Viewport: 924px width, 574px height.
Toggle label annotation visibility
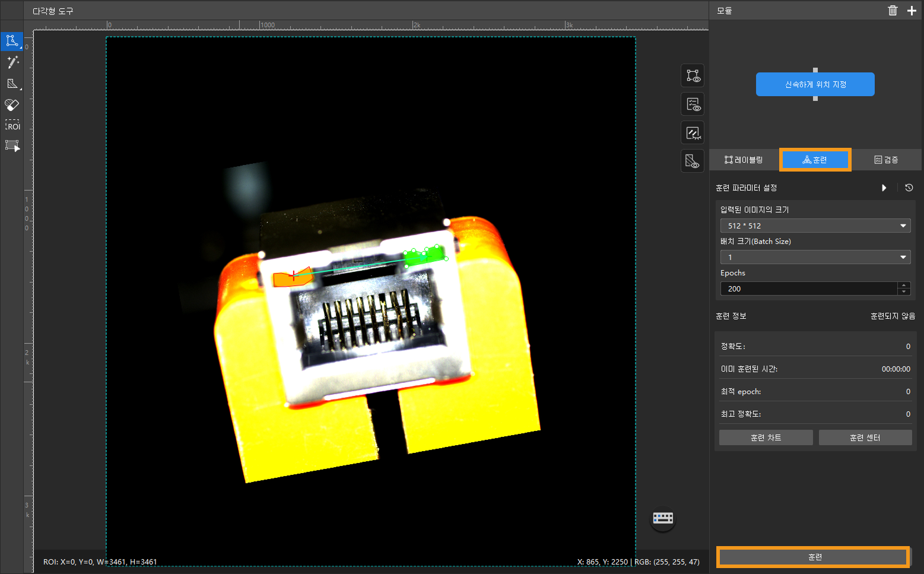[693, 76]
